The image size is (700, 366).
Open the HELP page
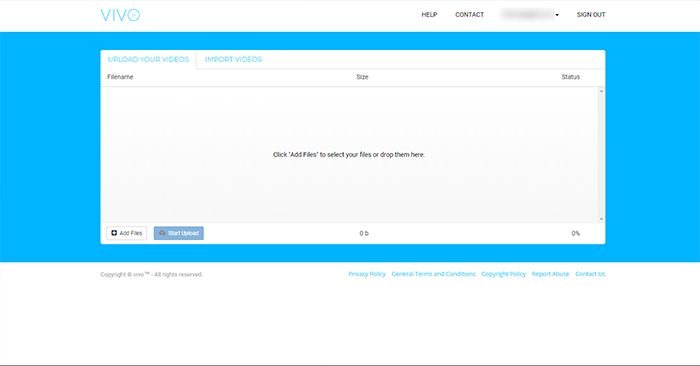coord(429,15)
